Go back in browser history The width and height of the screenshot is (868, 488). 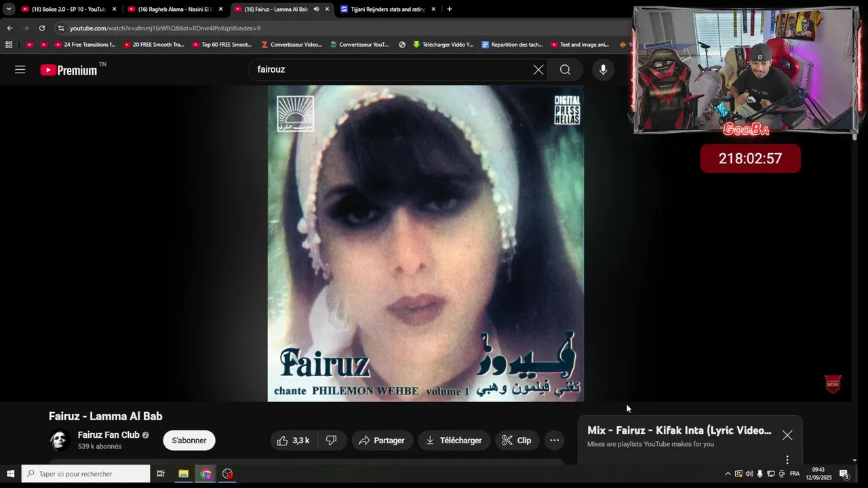click(x=9, y=28)
